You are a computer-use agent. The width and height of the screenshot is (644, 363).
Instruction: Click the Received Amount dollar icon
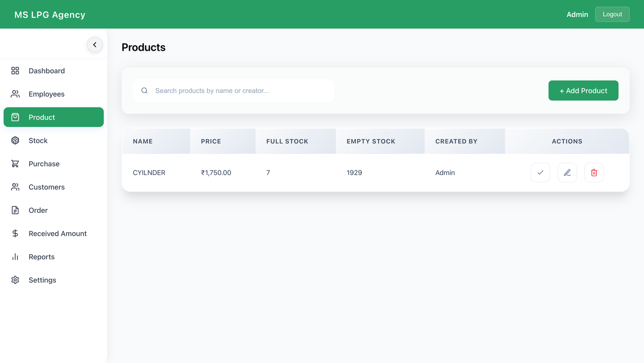tap(15, 233)
